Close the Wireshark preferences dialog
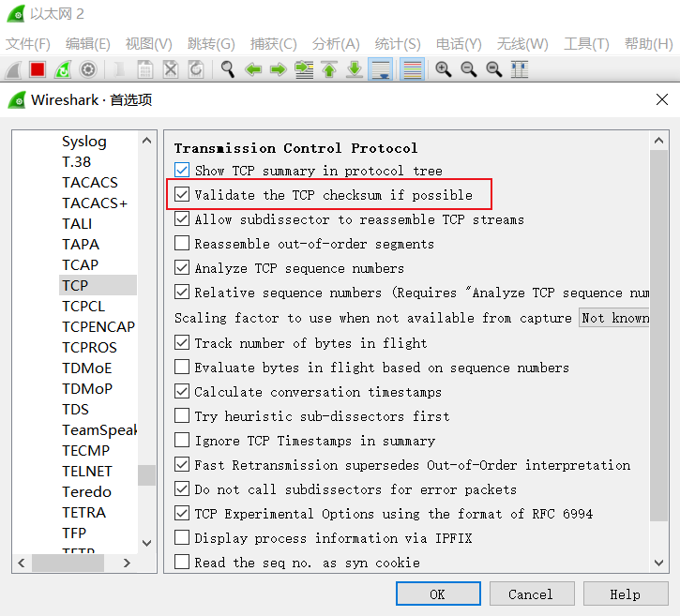This screenshot has width=680, height=616. tap(662, 99)
